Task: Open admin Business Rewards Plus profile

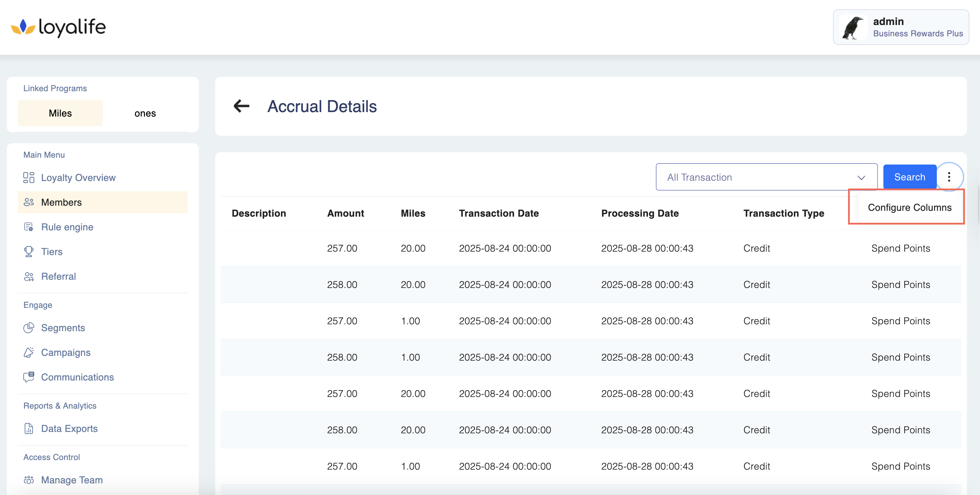Action: pyautogui.click(x=901, y=27)
